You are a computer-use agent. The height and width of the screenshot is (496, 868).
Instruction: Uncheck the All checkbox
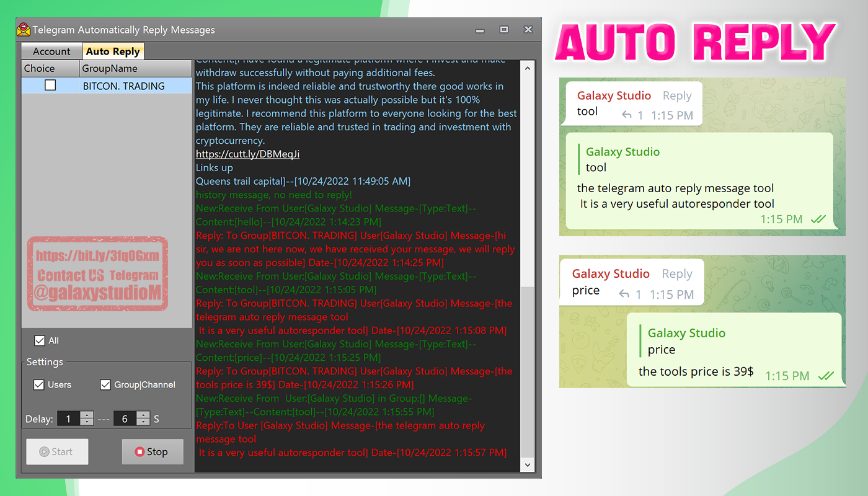point(40,340)
